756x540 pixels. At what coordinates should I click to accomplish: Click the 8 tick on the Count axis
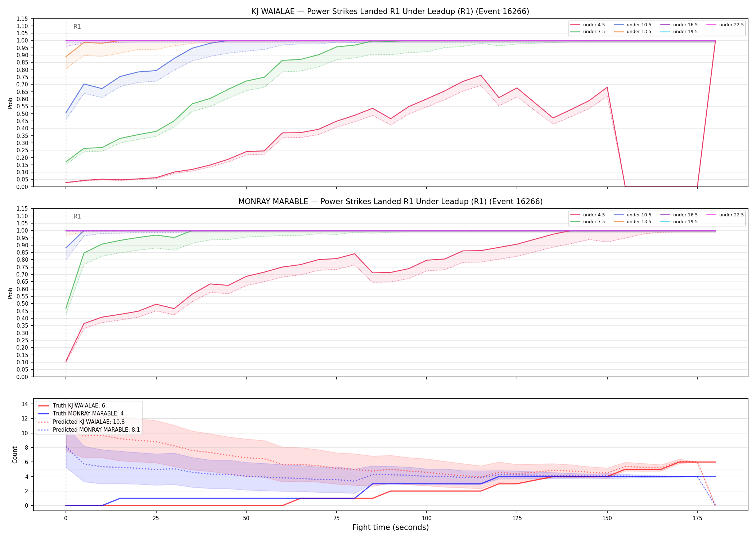26,447
